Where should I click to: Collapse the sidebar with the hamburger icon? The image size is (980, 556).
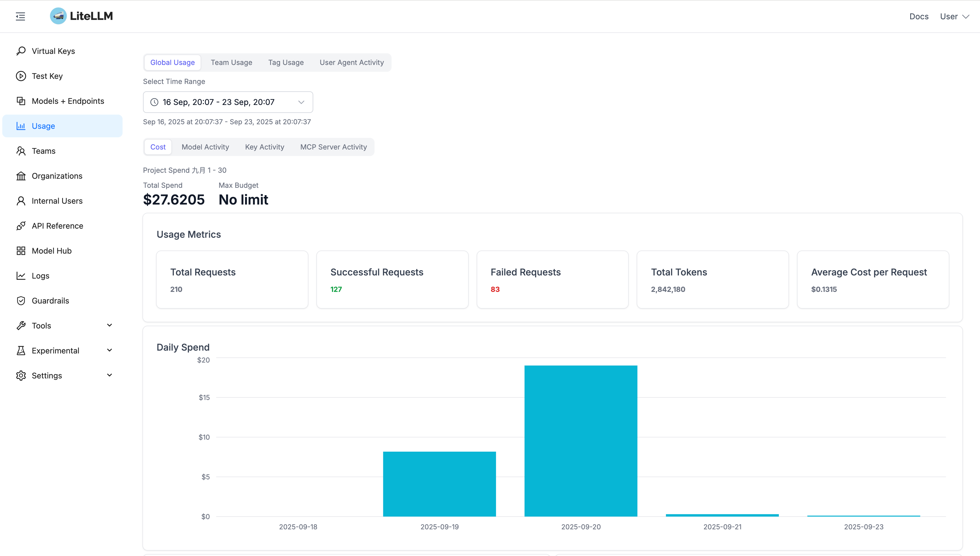(20, 16)
